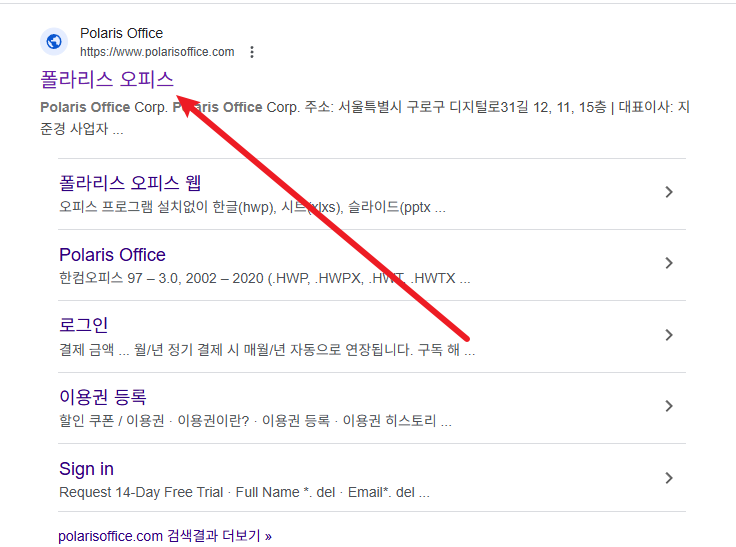The height and width of the screenshot is (547, 736).
Task: Click the Polaris Office site name above the URL
Action: (x=122, y=33)
